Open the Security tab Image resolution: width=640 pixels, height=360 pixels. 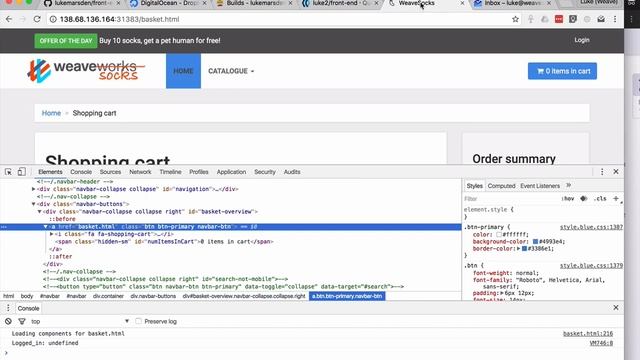pyautogui.click(x=265, y=172)
